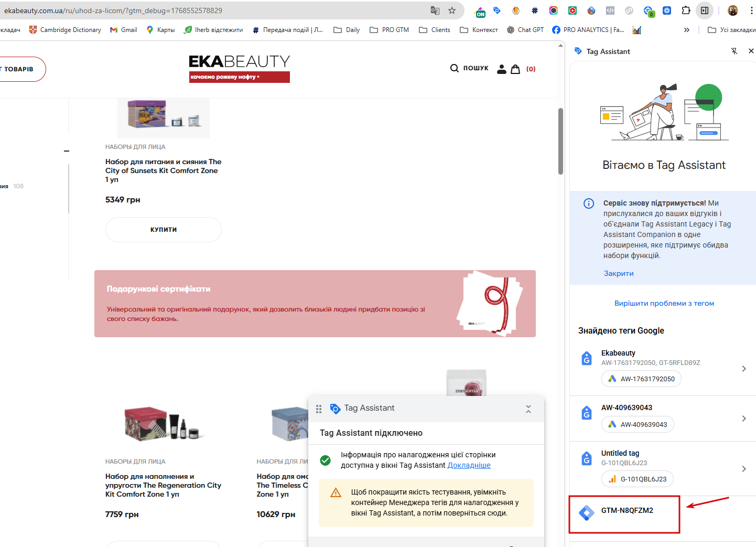The image size is (756, 547).
Task: Open the Chat GPT bookmark
Action: (x=525, y=30)
